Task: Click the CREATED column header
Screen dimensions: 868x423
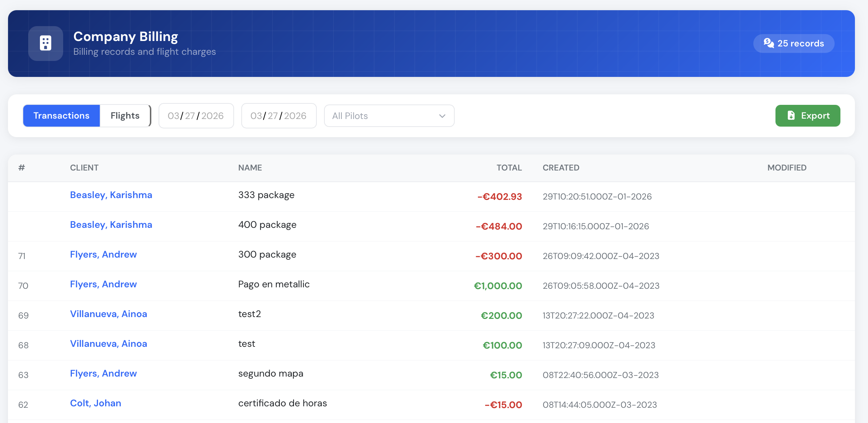Action: coord(561,168)
